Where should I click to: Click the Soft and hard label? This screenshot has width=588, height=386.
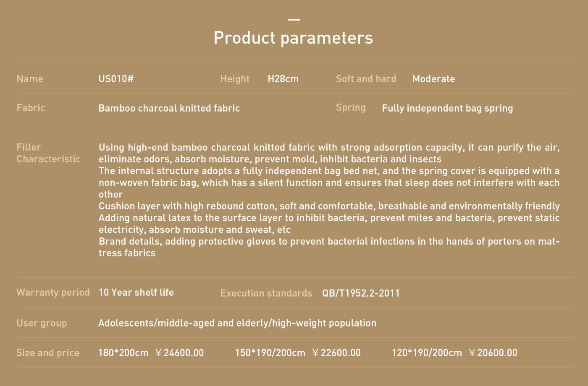[x=366, y=79]
